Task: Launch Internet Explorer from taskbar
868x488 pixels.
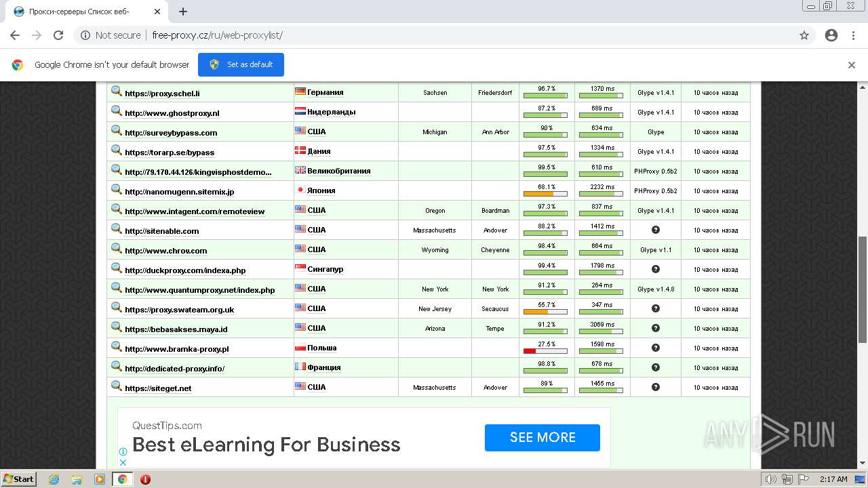Action: point(54,479)
